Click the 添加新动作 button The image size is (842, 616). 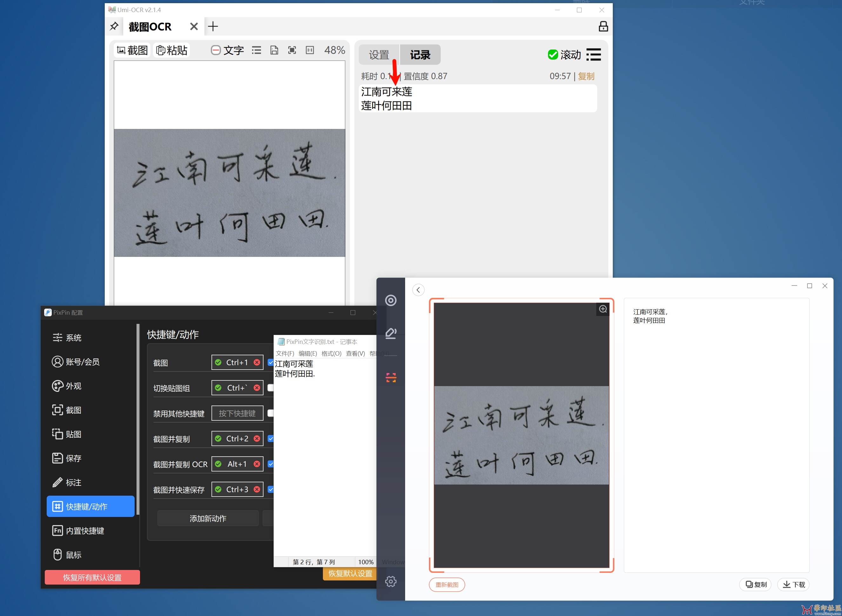208,518
